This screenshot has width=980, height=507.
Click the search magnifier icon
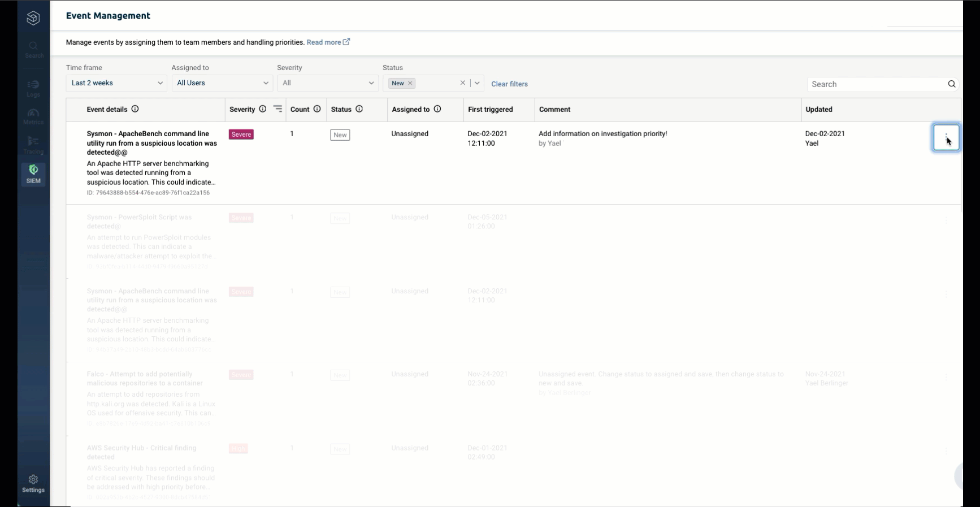[x=952, y=84]
